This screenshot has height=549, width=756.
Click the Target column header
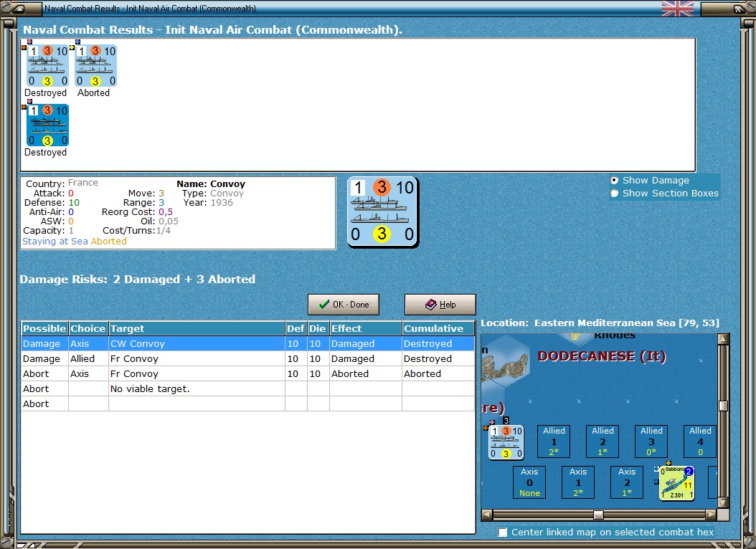197,328
